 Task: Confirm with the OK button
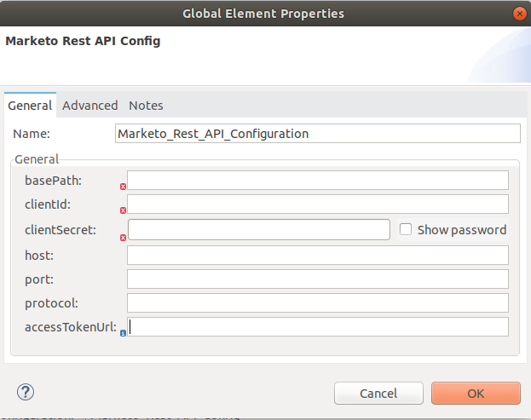tap(476, 393)
